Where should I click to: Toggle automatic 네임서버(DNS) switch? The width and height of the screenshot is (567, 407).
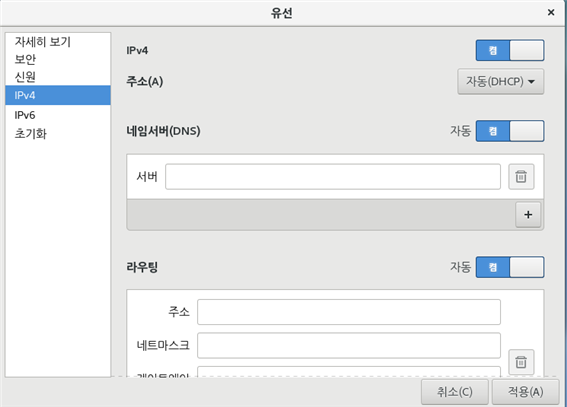pyautogui.click(x=510, y=131)
